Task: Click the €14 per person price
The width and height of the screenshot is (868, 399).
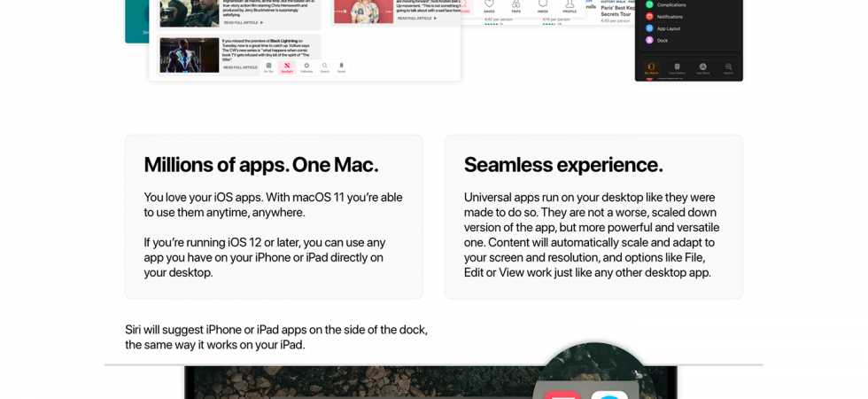Action: coord(557,20)
